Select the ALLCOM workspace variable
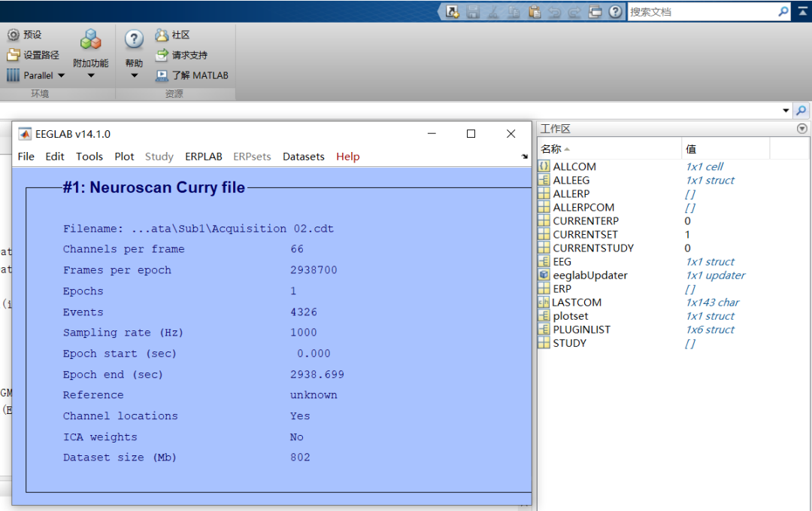The height and width of the screenshot is (511, 812). pyautogui.click(x=574, y=166)
